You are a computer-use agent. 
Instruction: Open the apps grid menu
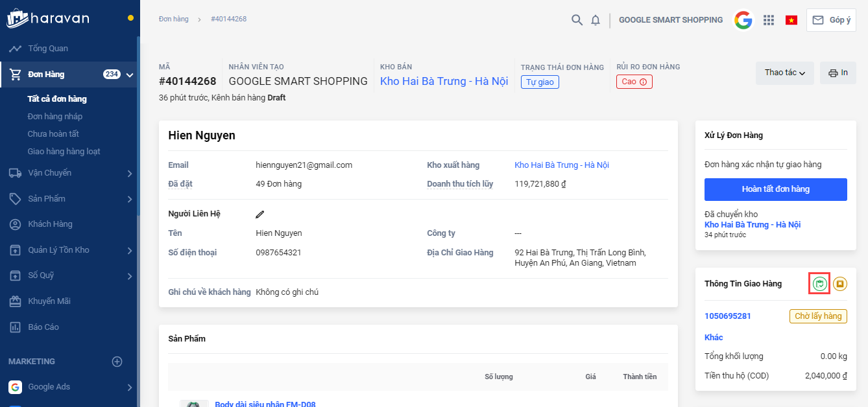(x=769, y=20)
